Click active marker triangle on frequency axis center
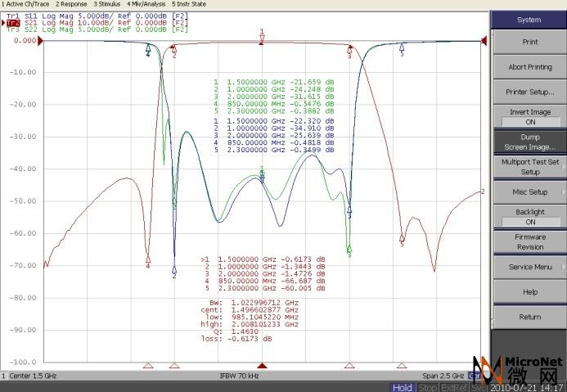This screenshot has height=392, width=567. (x=262, y=366)
